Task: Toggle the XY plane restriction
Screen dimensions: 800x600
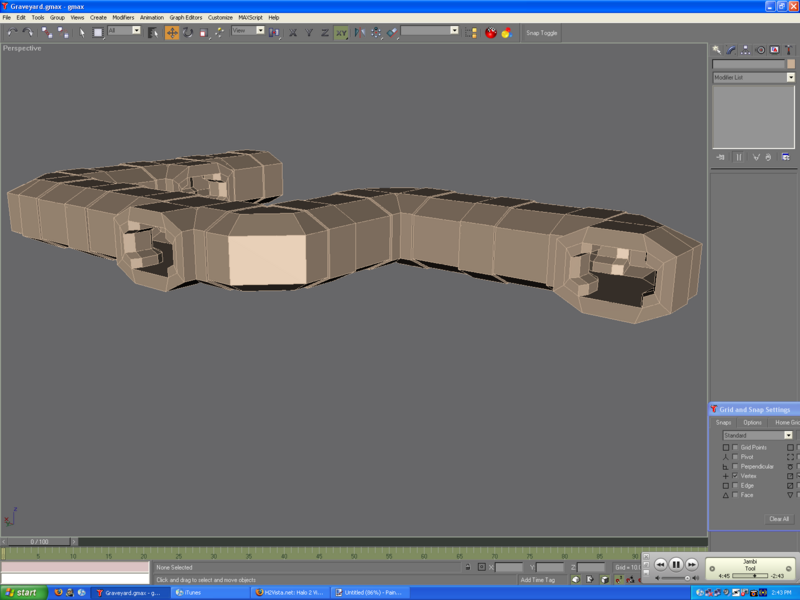Action: tap(341, 33)
